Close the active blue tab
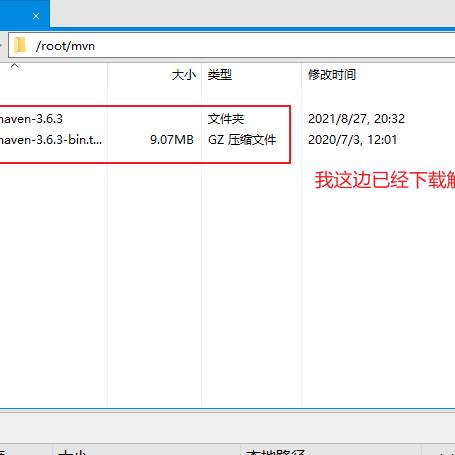 coord(36,16)
